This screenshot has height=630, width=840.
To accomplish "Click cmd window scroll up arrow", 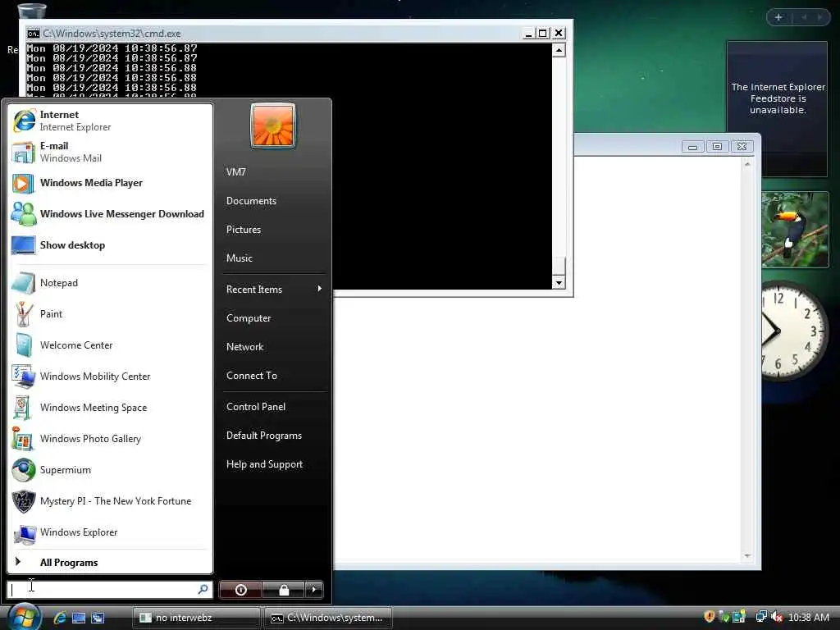I will [x=558, y=50].
